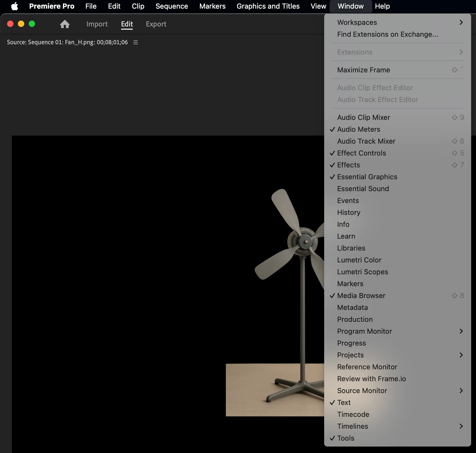The image size is (476, 453).
Task: Show the History panel
Action: tap(398, 212)
